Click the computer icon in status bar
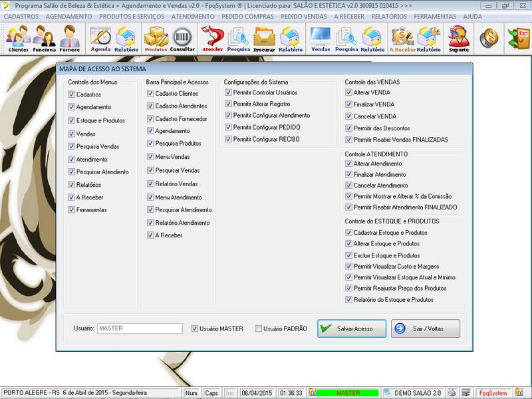Image resolution: width=532 pixels, height=399 pixels. (x=466, y=393)
